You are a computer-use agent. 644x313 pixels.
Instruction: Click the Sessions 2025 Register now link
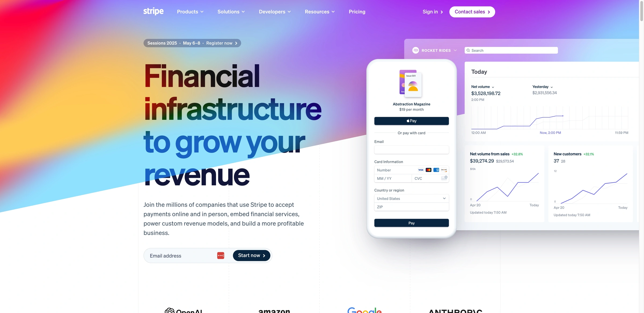(192, 43)
